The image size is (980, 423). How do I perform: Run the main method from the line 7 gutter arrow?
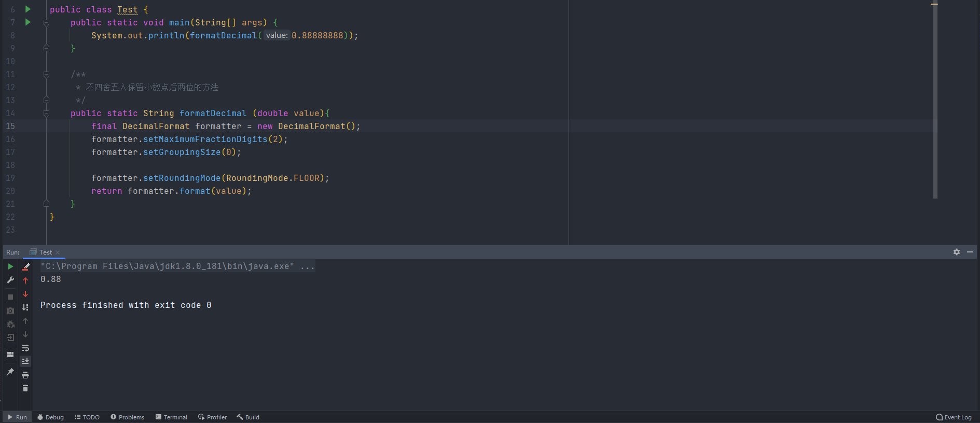pos(28,22)
